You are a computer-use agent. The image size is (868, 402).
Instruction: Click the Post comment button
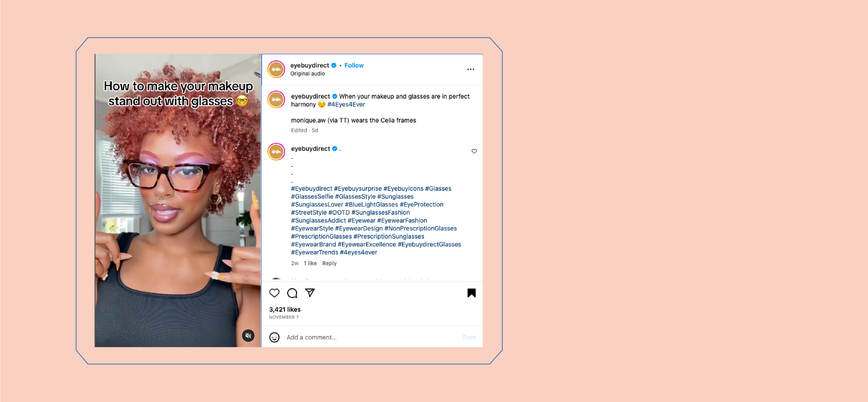[469, 337]
